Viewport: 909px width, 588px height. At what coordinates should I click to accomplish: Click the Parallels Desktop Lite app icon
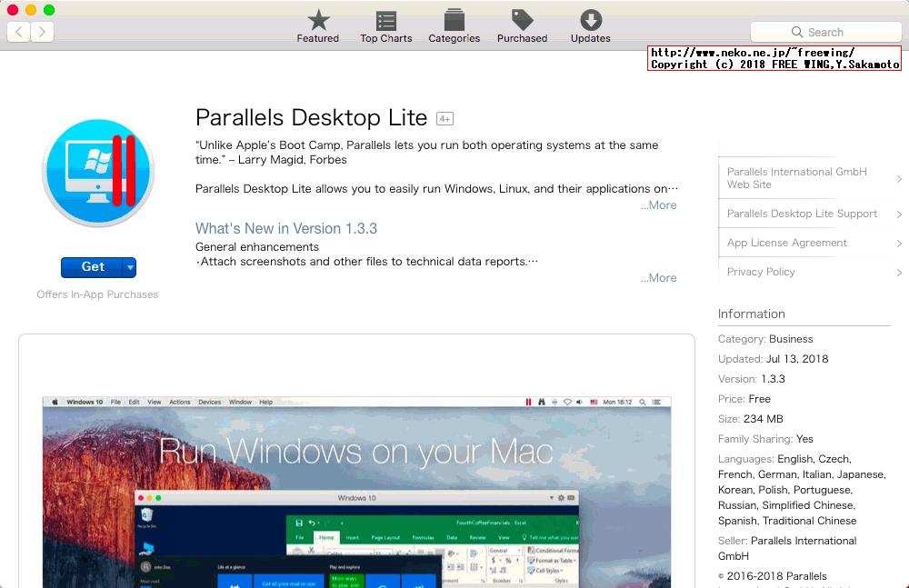97,171
